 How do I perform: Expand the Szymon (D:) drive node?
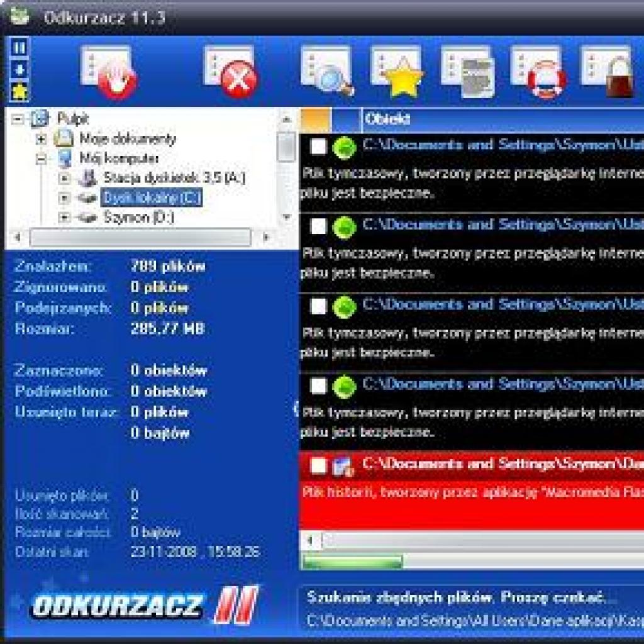[64, 217]
